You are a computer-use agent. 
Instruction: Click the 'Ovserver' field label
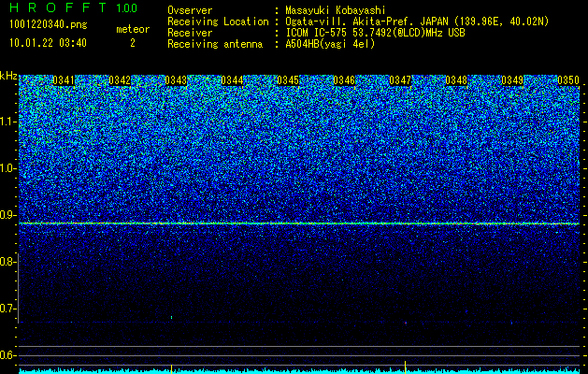190,10
